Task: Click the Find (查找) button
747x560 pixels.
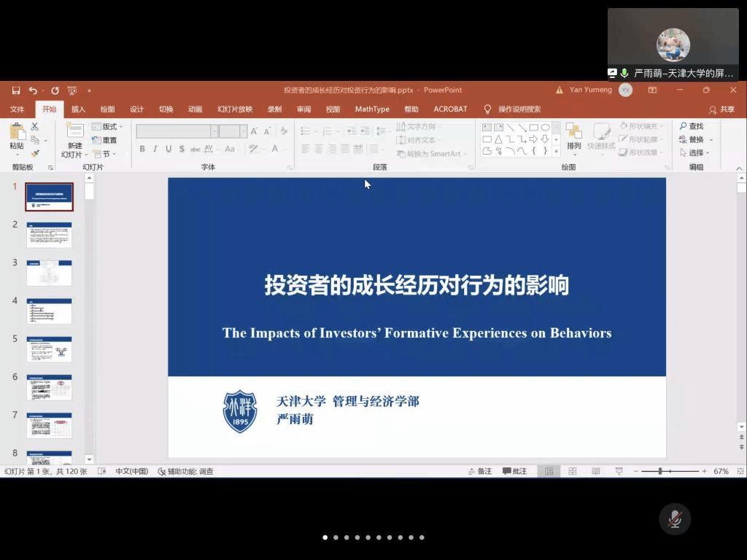Action: [692, 126]
